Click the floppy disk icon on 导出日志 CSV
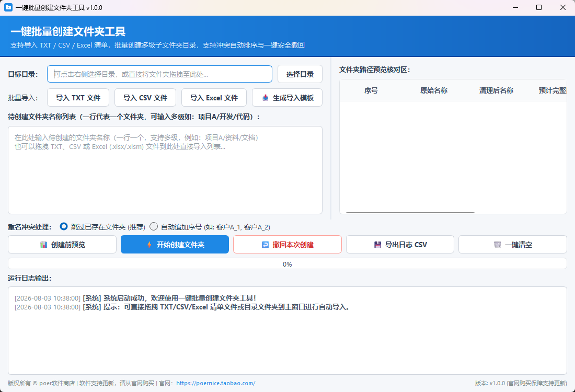This screenshot has width=575, height=392. [377, 245]
